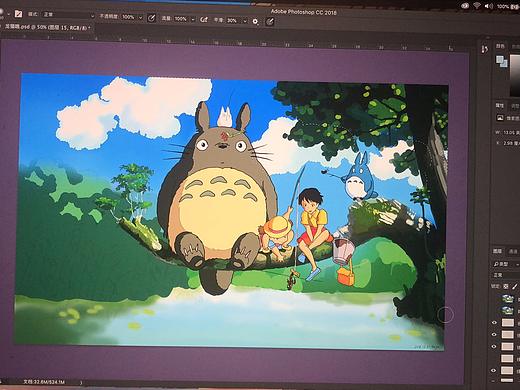Switch to the 属性 (Properties) tab

(499, 106)
